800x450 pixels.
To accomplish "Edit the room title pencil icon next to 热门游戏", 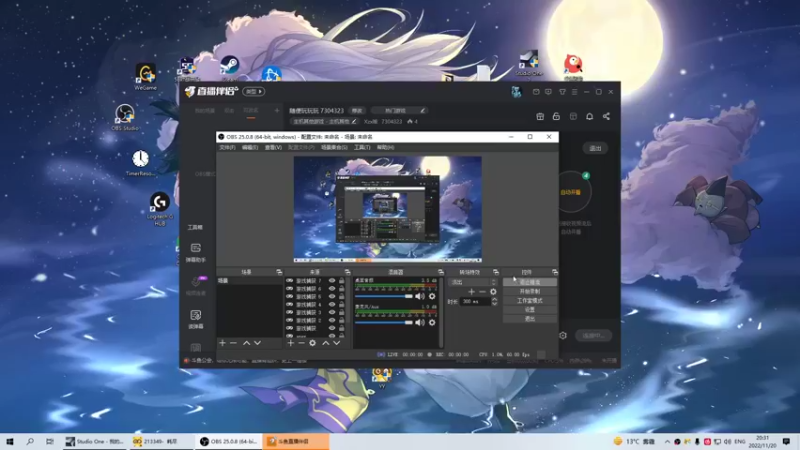I will tap(422, 110).
